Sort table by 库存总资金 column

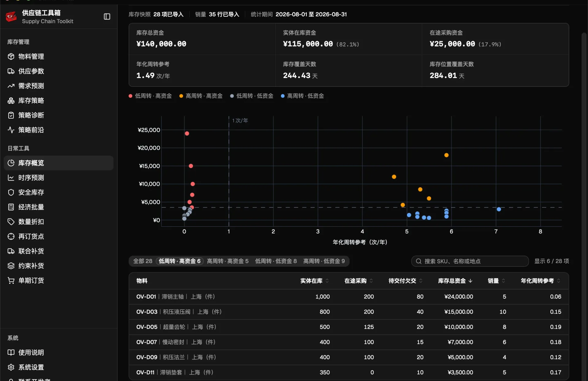tap(455, 281)
